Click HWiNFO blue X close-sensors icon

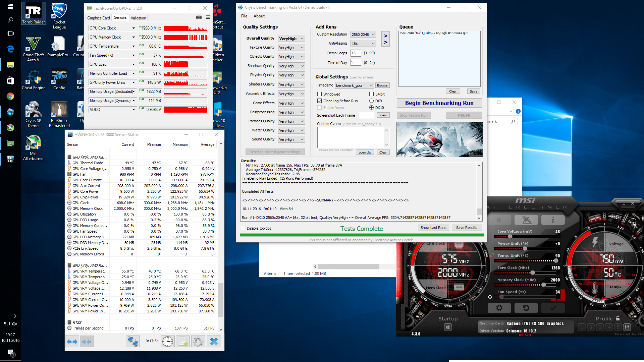click(x=214, y=342)
